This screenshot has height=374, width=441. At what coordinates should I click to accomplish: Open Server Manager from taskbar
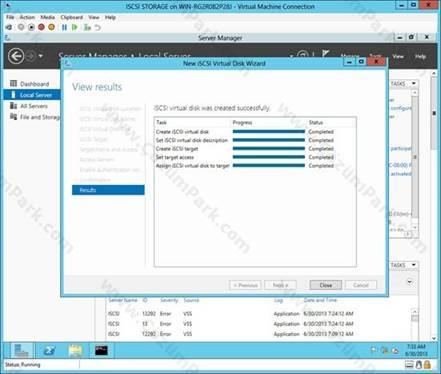coord(22,350)
